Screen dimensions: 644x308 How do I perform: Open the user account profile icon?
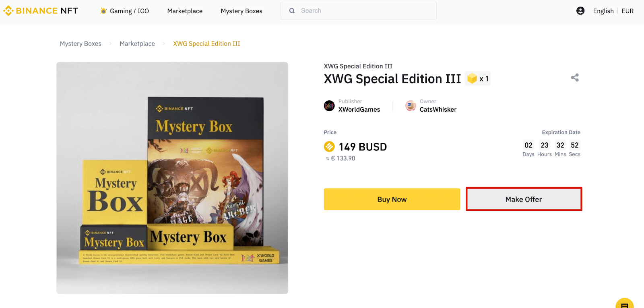[580, 11]
